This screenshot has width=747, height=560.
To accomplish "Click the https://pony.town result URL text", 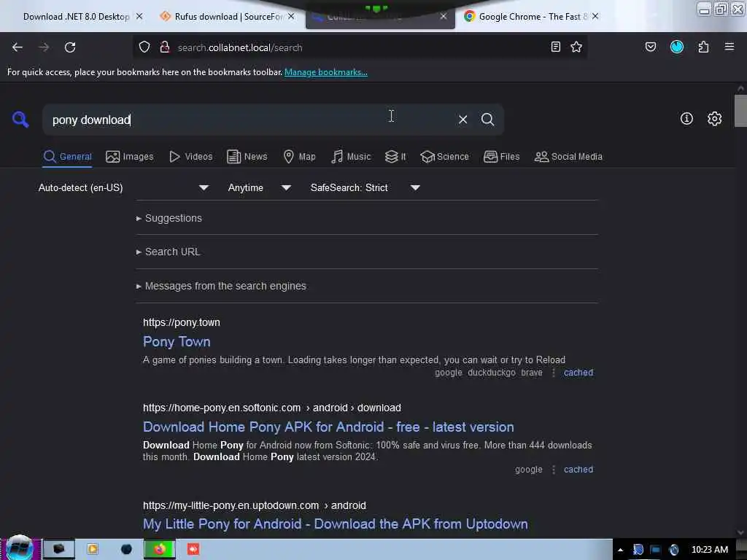I will [182, 322].
